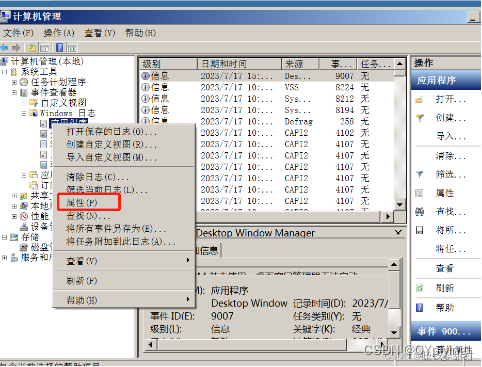Image resolution: width=482 pixels, height=367 pixels.
Task: Collapse the 系统工具 tree node
Action: pos(5,72)
